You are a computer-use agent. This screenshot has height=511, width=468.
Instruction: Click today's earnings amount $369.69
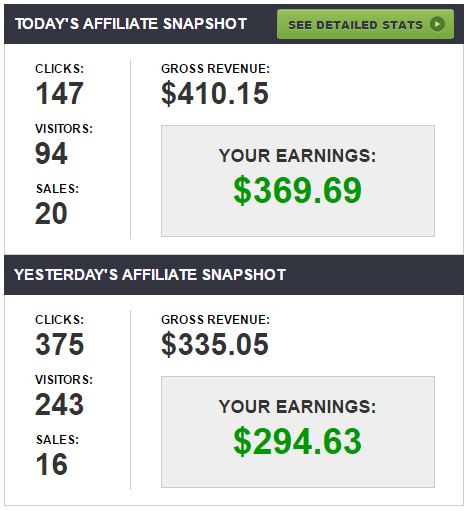[x=298, y=190]
